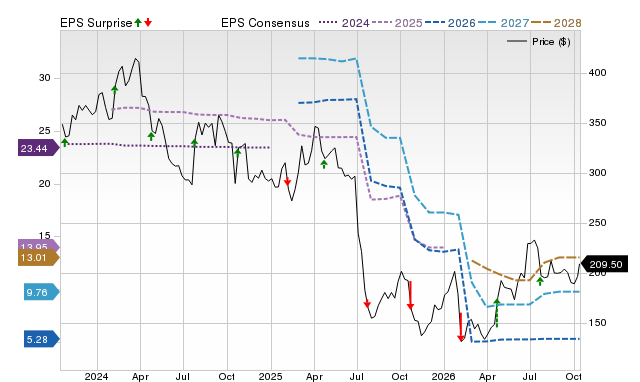The image size is (640, 382).
Task: Select green surprise arrow in late October 2024
Action: coord(238,153)
